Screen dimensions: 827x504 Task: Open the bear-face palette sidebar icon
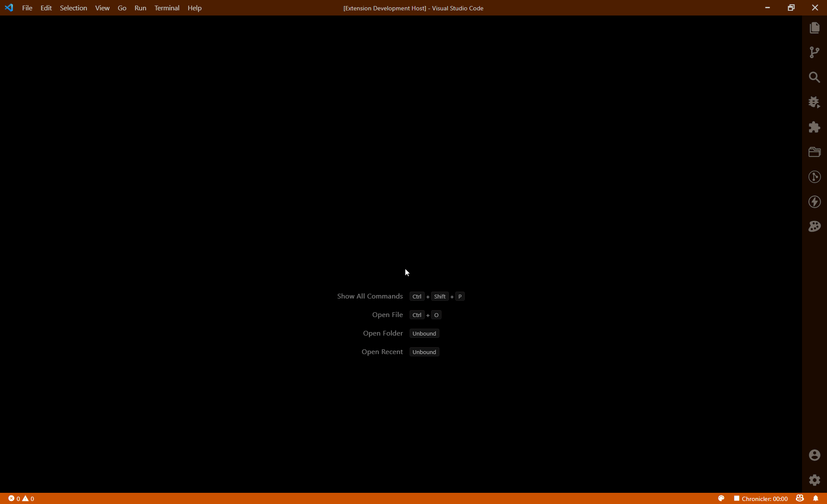[814, 227]
